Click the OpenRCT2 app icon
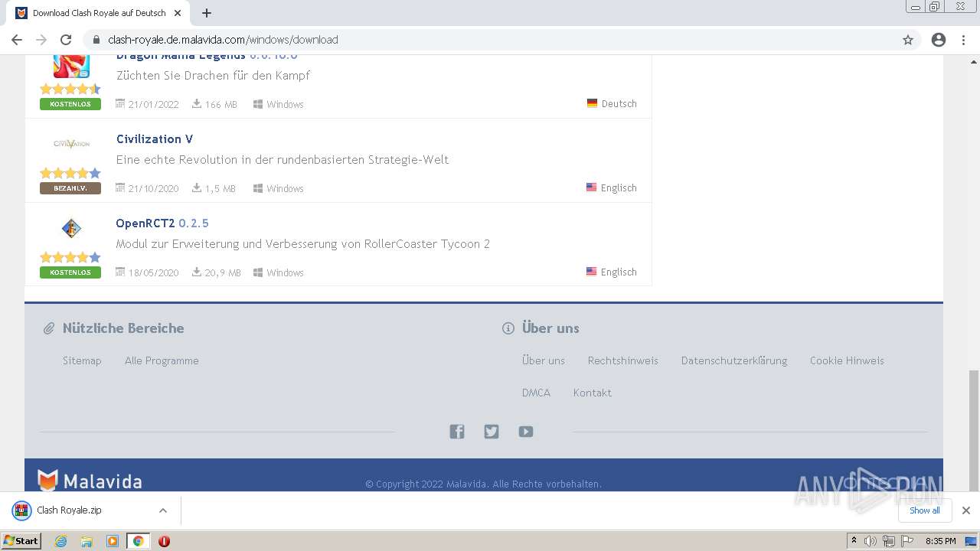Viewport: 980px width, 551px height. click(x=71, y=228)
